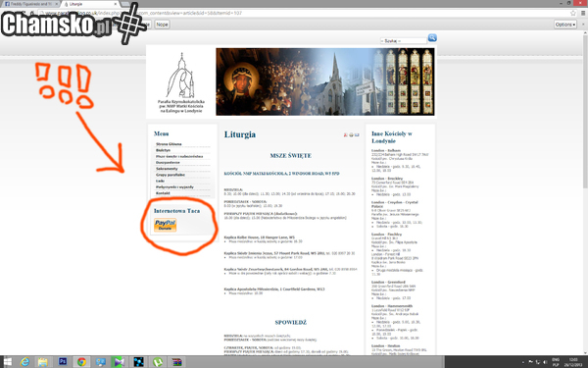Viewport: 588px width, 368px height.
Task: Open the PDF icon beside Liturgia heading
Action: coord(346,134)
